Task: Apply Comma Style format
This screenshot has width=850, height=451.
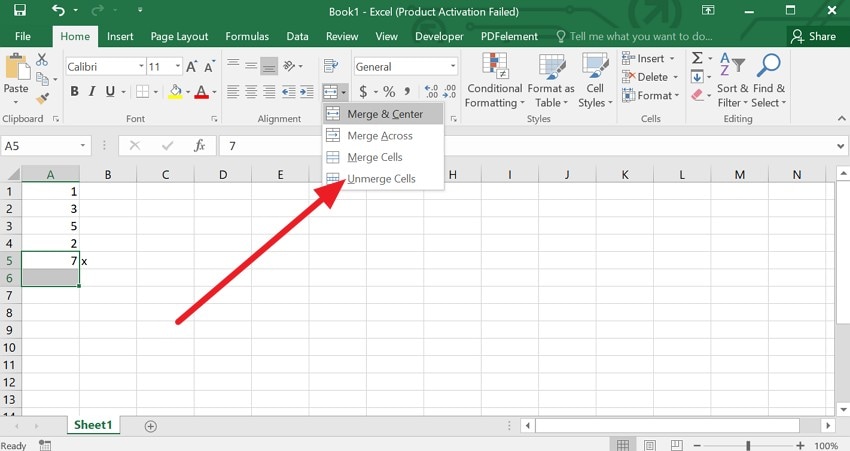Action: (407, 92)
